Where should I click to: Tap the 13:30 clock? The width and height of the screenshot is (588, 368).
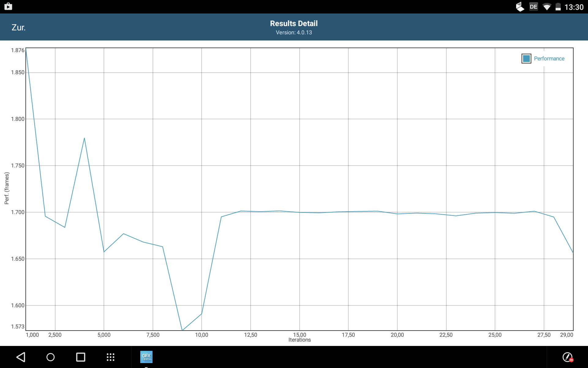(x=574, y=7)
